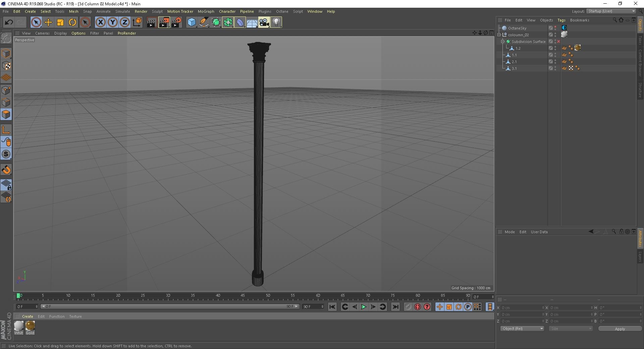Screen dimensions: 644x349
Task: Toggle Z axis lock
Action: [x=124, y=22]
